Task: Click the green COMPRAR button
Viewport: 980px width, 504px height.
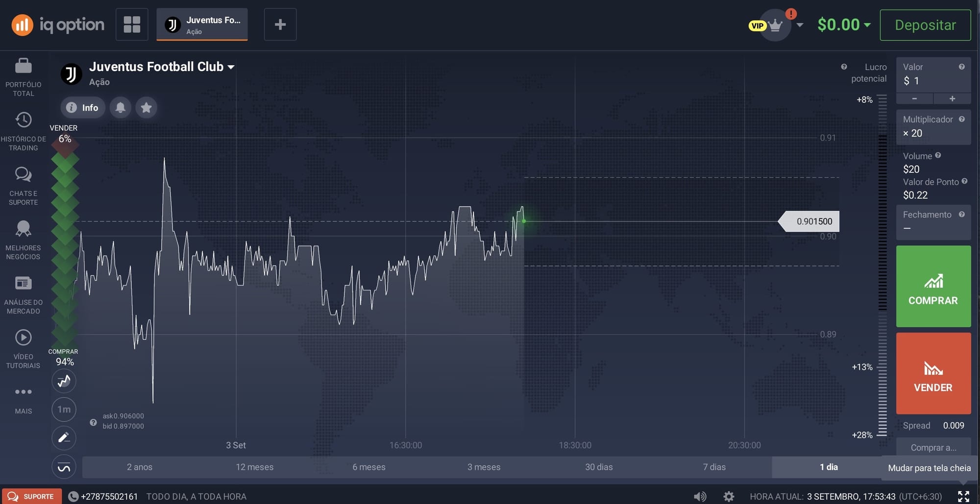Action: pyautogui.click(x=933, y=287)
